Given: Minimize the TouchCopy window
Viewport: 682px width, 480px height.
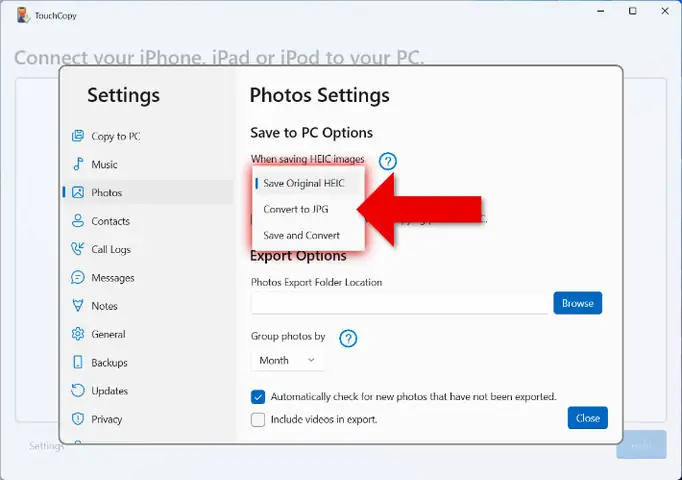Looking at the screenshot, I should pyautogui.click(x=601, y=11).
